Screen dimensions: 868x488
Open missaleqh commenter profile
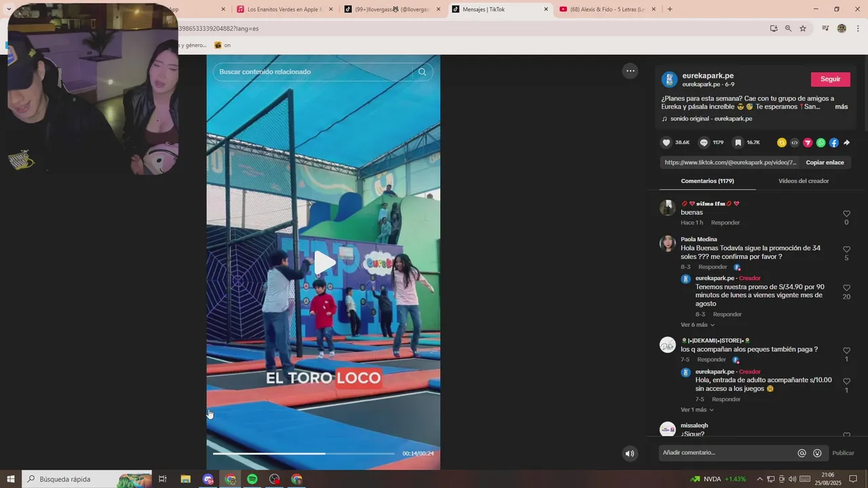[x=694, y=426]
